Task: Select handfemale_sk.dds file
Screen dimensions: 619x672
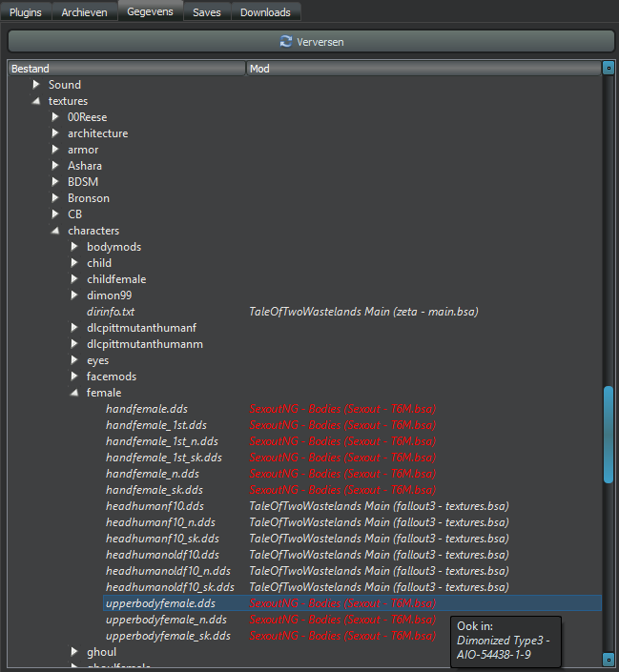Action: click(155, 490)
